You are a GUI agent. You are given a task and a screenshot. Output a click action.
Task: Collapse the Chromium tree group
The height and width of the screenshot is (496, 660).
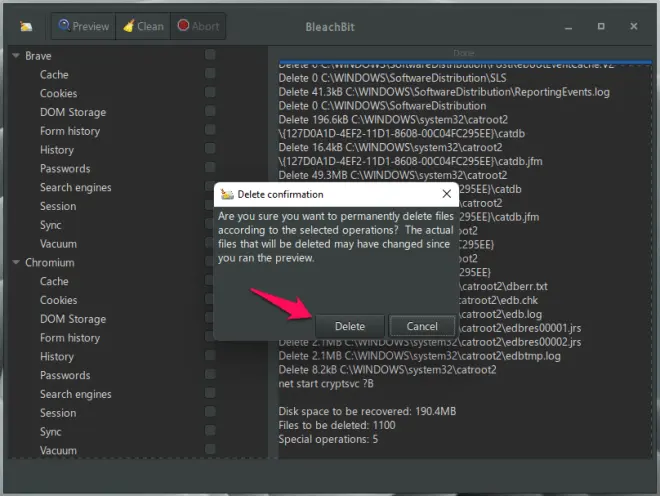16,262
